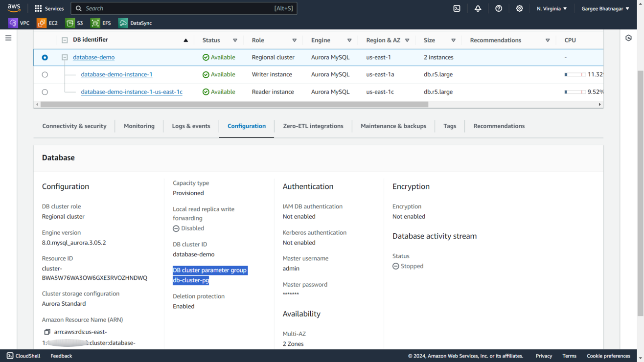Switch to the Monitoring tab
Screen dimensions: 644x362
point(139,126)
